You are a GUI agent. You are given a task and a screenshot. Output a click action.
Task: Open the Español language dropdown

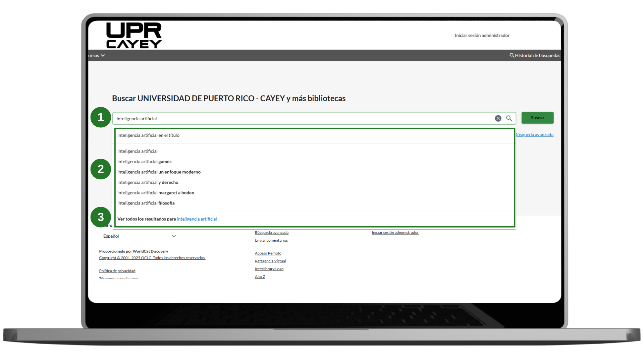tap(140, 236)
